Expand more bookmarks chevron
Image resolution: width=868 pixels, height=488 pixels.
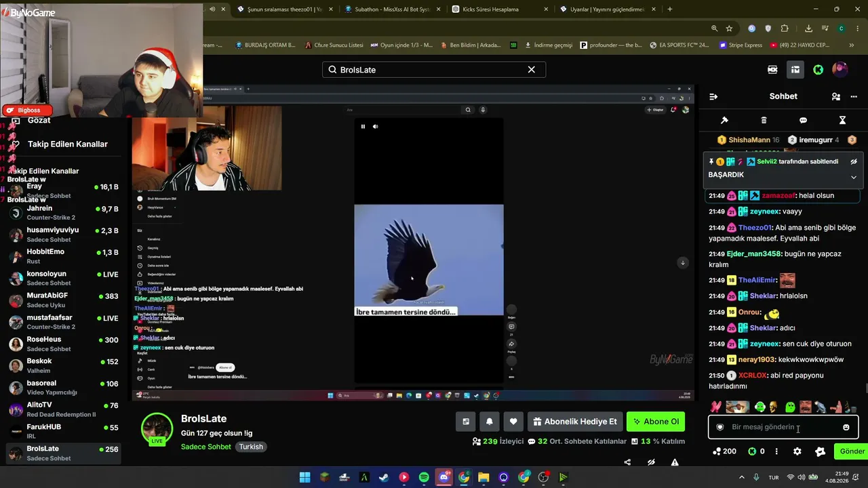coord(853,45)
